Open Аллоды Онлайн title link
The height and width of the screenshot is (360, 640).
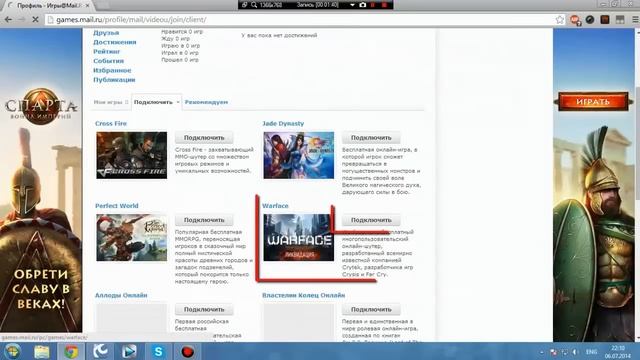(x=121, y=295)
